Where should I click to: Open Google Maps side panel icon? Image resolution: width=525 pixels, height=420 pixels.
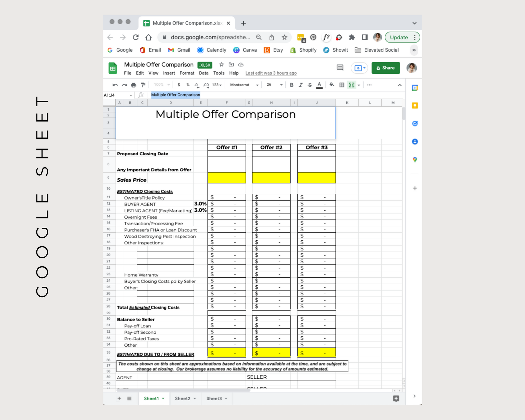(415, 160)
